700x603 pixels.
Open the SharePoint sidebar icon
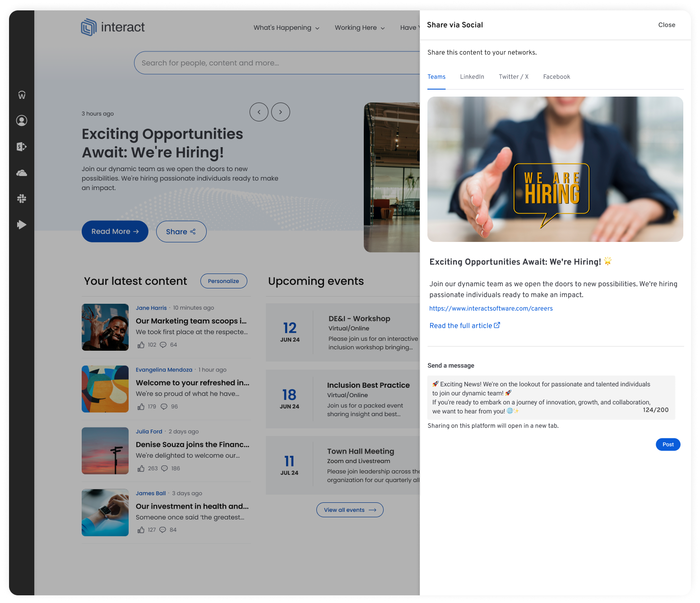[x=22, y=147]
